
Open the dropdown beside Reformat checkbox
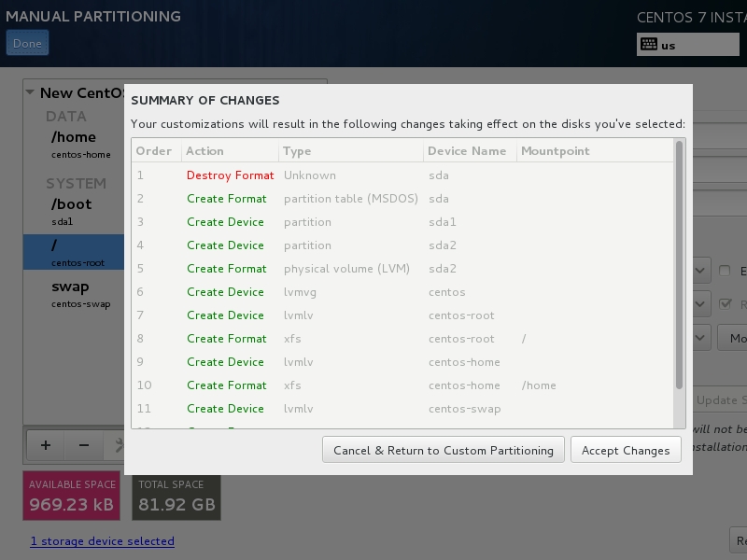702,304
